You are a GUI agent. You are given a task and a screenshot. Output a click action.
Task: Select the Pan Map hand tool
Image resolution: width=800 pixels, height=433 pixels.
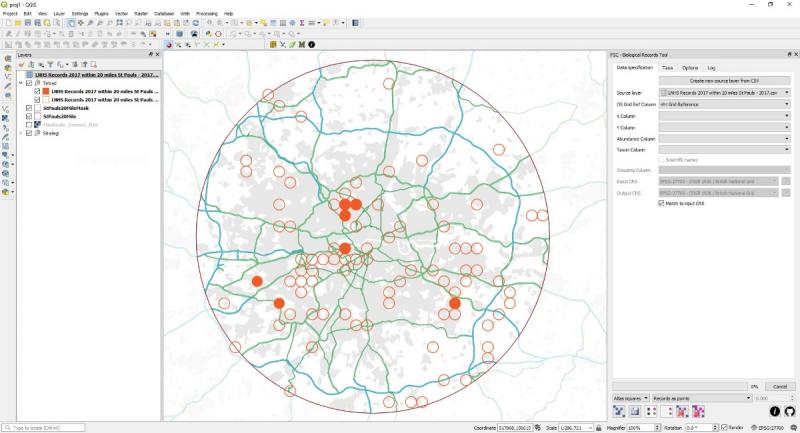pos(71,23)
